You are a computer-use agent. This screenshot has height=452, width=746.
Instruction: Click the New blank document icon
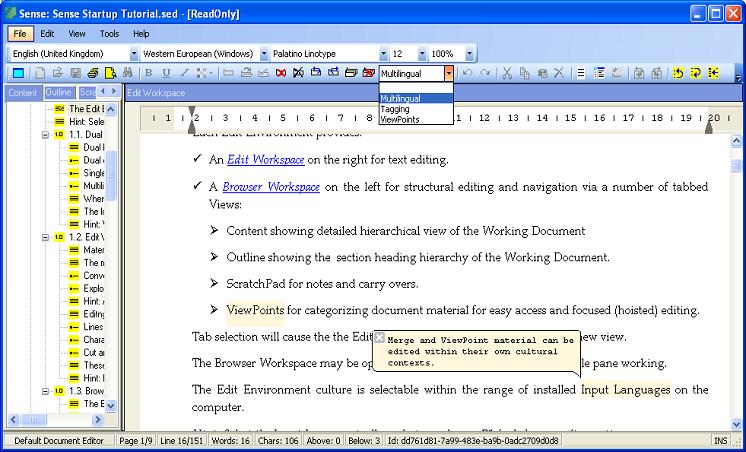40,73
